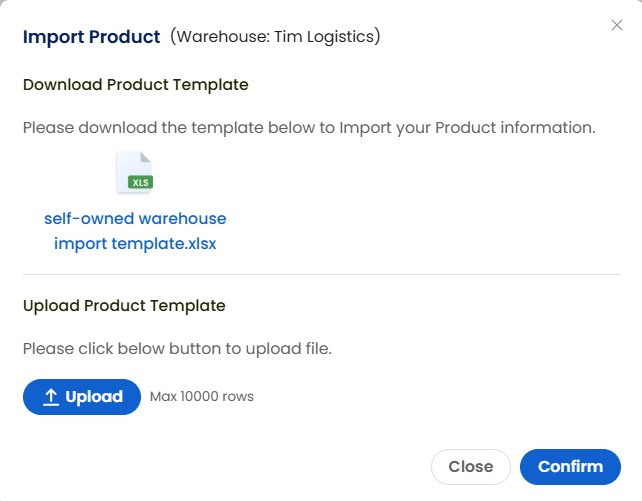Click 'Please click below button to upload file' text
Viewport: 642px width, 501px height.
click(x=177, y=349)
